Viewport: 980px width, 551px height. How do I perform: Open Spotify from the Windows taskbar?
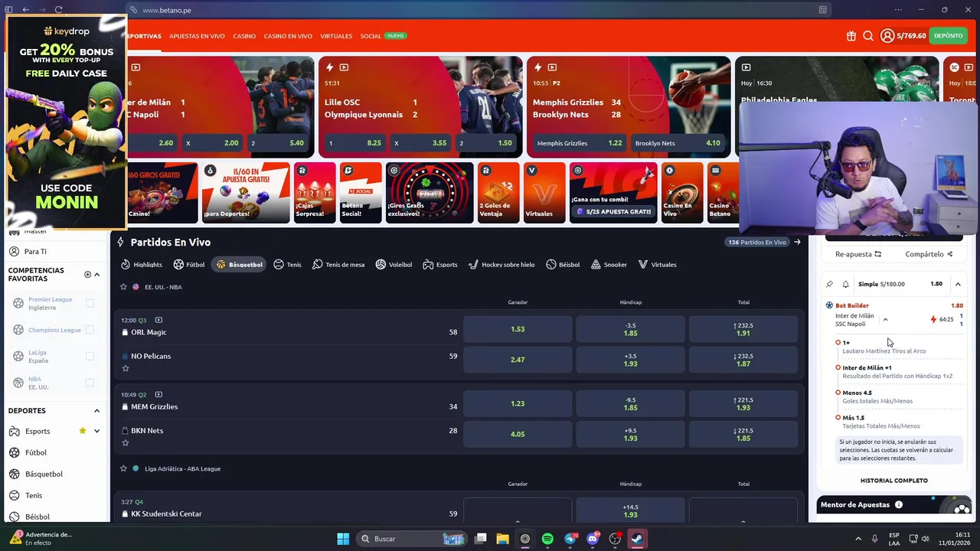tap(547, 539)
